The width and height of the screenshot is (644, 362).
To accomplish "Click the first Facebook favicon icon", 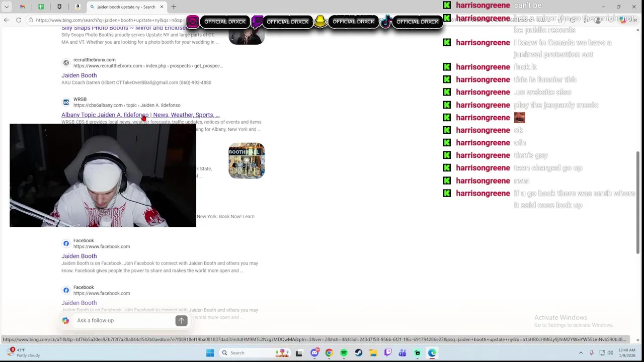I will pyautogui.click(x=66, y=243).
